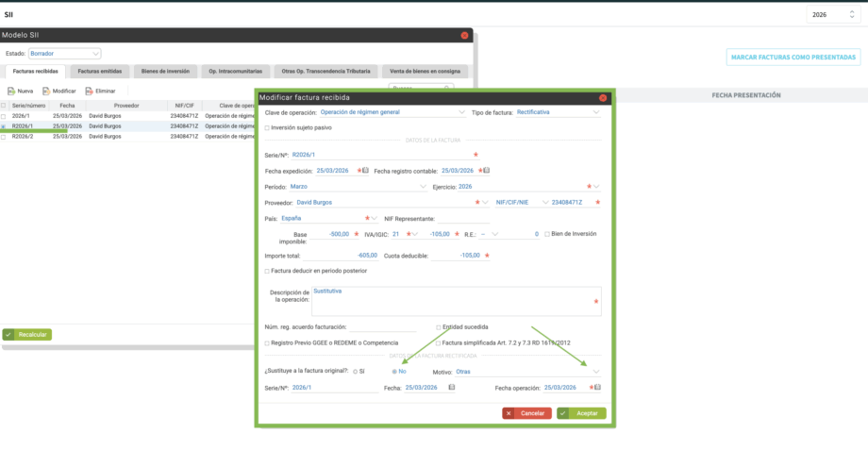This screenshot has width=868, height=450.
Task: Open the Bienes de inversión tab
Action: pyautogui.click(x=165, y=71)
